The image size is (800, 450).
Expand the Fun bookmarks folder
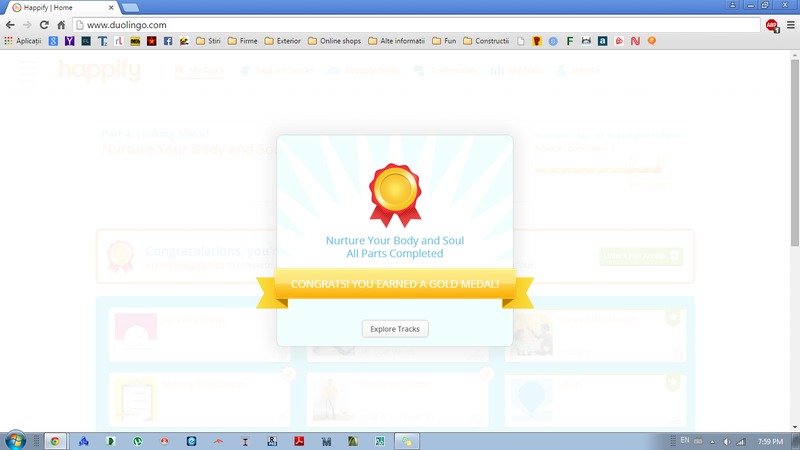point(444,41)
